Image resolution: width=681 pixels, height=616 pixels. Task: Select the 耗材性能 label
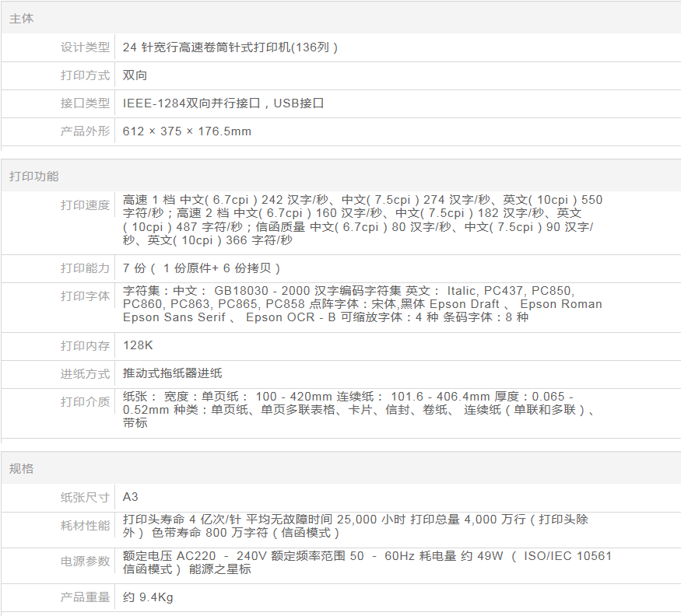pos(86,526)
